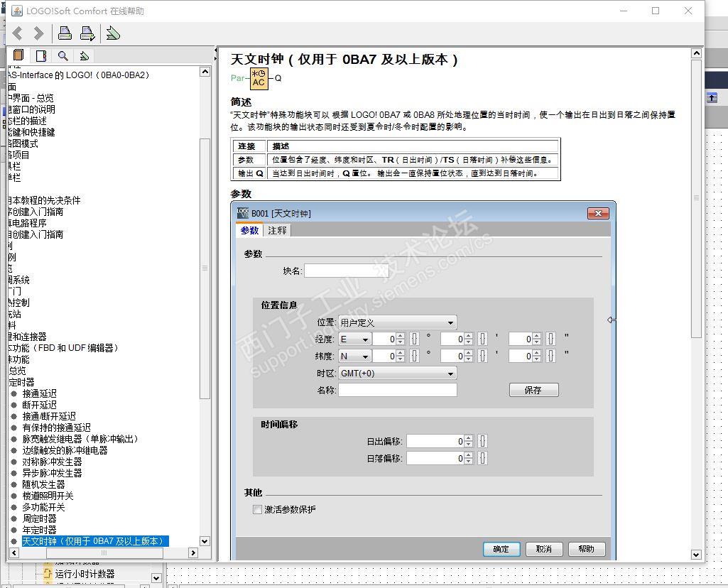Image resolution: width=728 pixels, height=588 pixels.
Task: Print the current help topic
Action: (65, 33)
